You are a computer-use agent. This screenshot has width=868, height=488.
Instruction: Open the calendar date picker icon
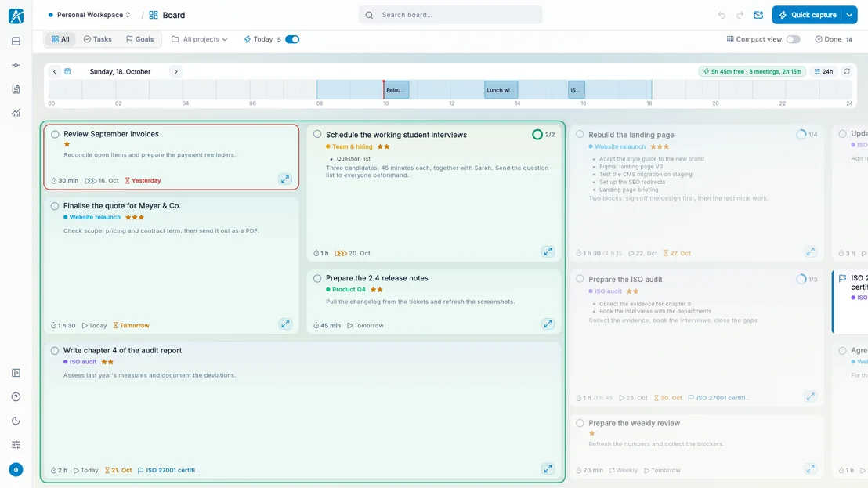coord(67,71)
